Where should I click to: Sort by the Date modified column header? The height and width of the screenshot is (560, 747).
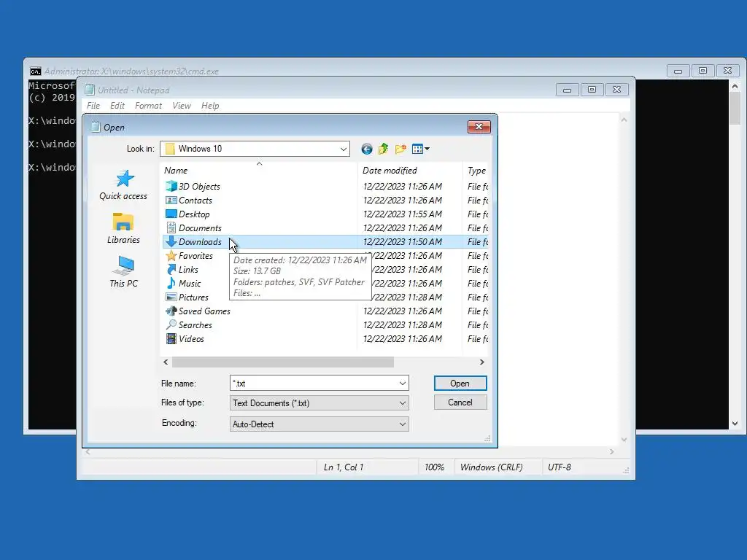click(410, 170)
